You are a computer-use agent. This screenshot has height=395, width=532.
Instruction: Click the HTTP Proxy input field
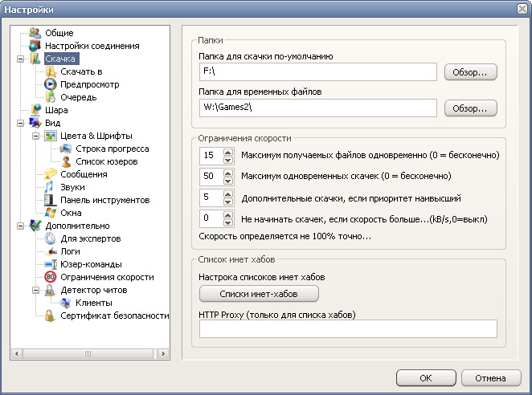pos(348,328)
